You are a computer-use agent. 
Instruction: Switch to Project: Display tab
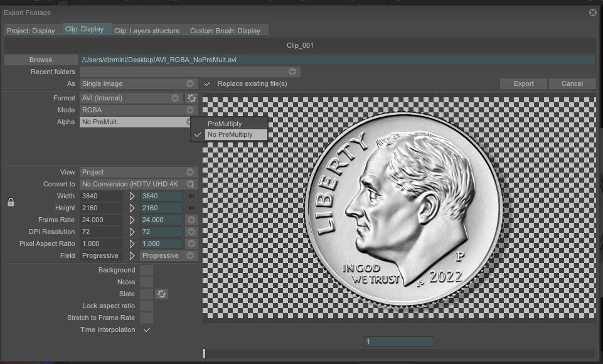[31, 31]
